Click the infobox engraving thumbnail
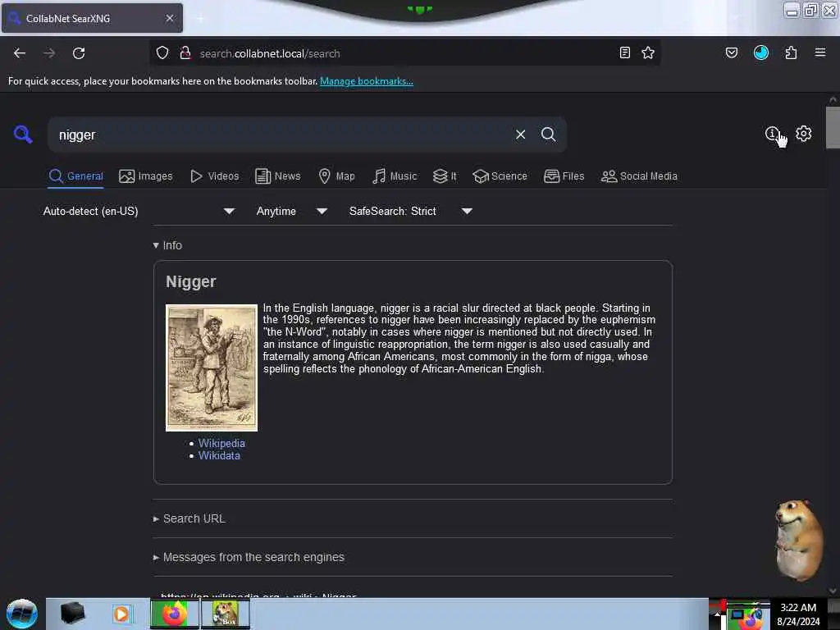The height and width of the screenshot is (630, 840). 212,368
